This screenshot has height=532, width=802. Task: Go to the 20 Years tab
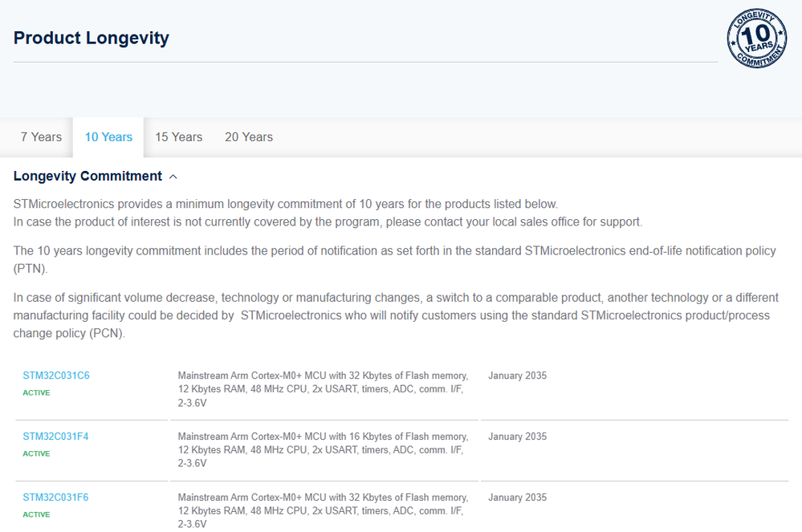pos(249,137)
